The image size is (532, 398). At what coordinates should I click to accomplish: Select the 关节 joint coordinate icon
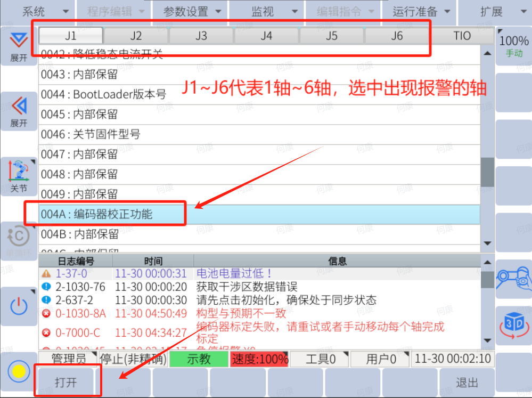(19, 176)
